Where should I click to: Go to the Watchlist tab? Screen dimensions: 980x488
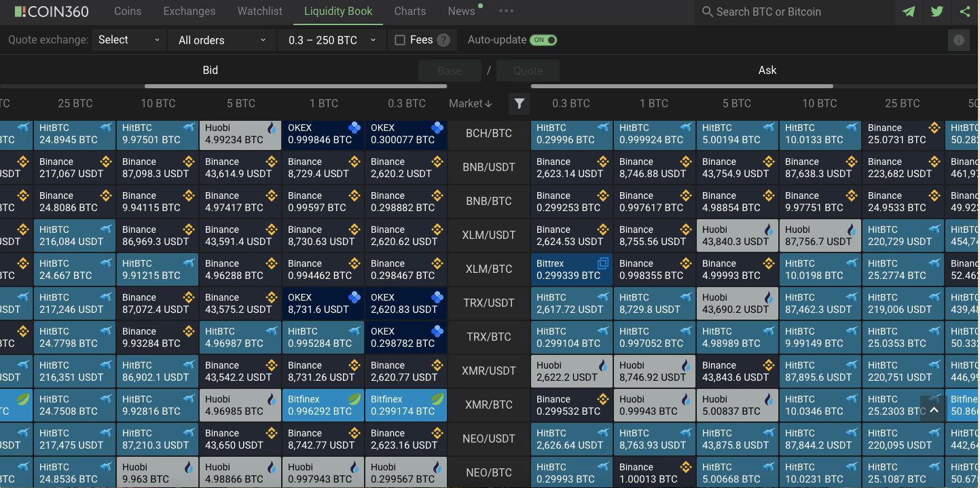(260, 12)
